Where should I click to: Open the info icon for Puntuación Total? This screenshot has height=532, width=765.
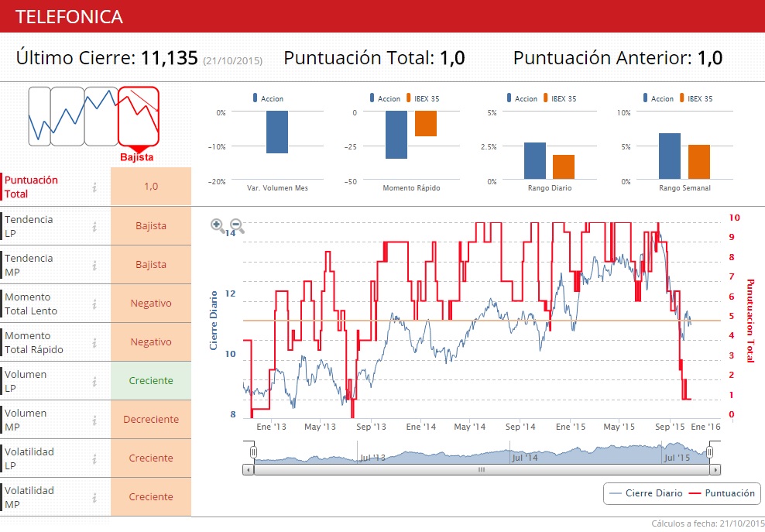(x=94, y=187)
